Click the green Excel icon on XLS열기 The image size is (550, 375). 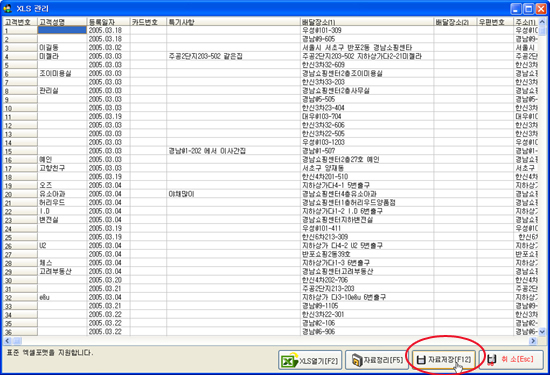289,360
